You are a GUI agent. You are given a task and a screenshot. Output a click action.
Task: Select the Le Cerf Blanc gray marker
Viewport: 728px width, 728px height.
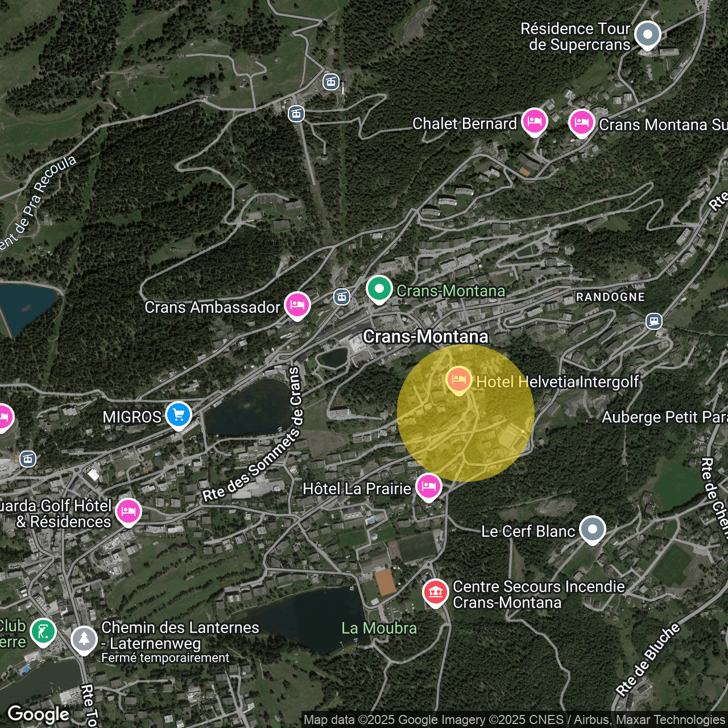pyautogui.click(x=593, y=529)
